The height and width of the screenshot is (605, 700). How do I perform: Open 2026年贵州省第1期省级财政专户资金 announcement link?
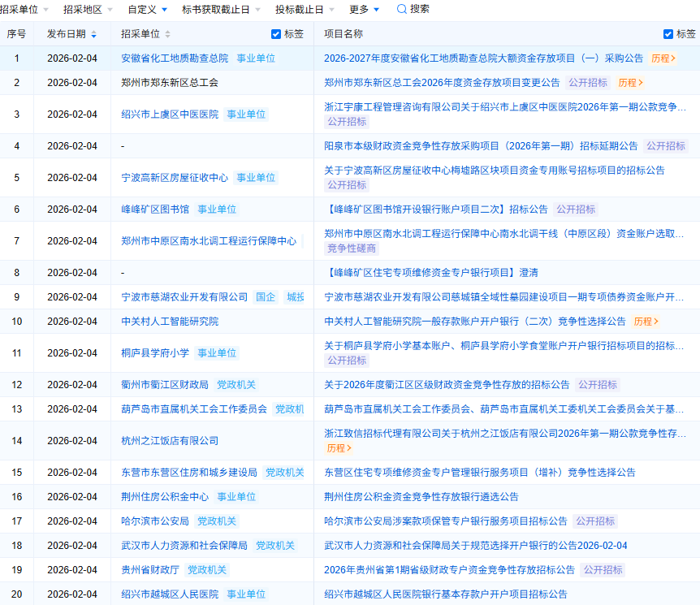tap(449, 570)
